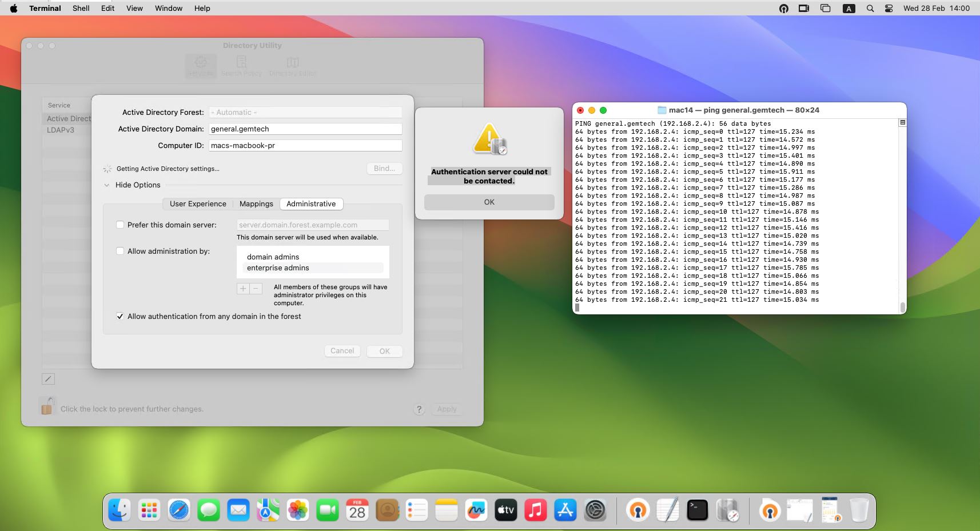Screen dimensions: 980x531
Task: Click the lock icon to prevent changes
Action: click(x=47, y=406)
